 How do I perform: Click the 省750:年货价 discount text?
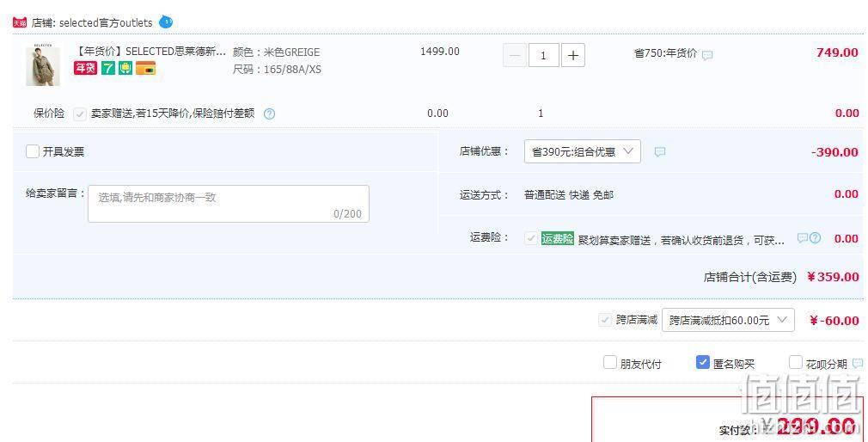click(665, 53)
